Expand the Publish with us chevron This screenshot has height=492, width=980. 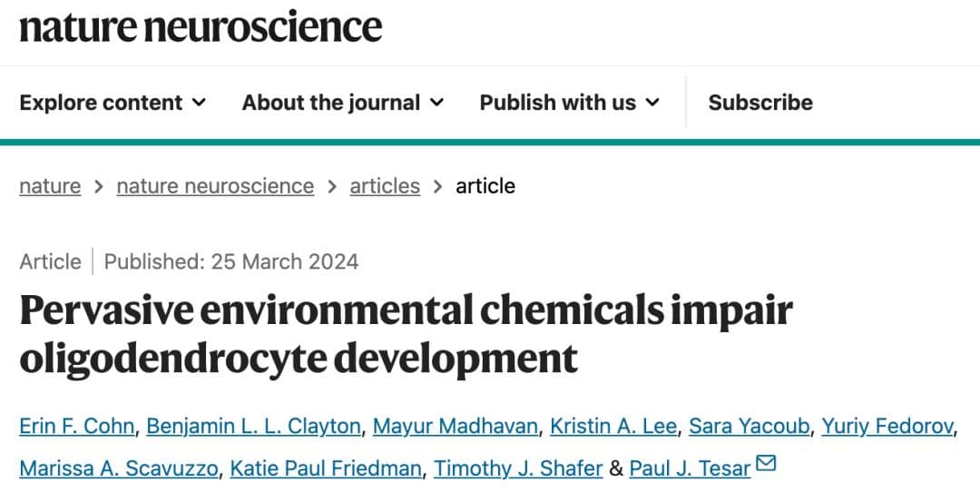[x=652, y=102]
